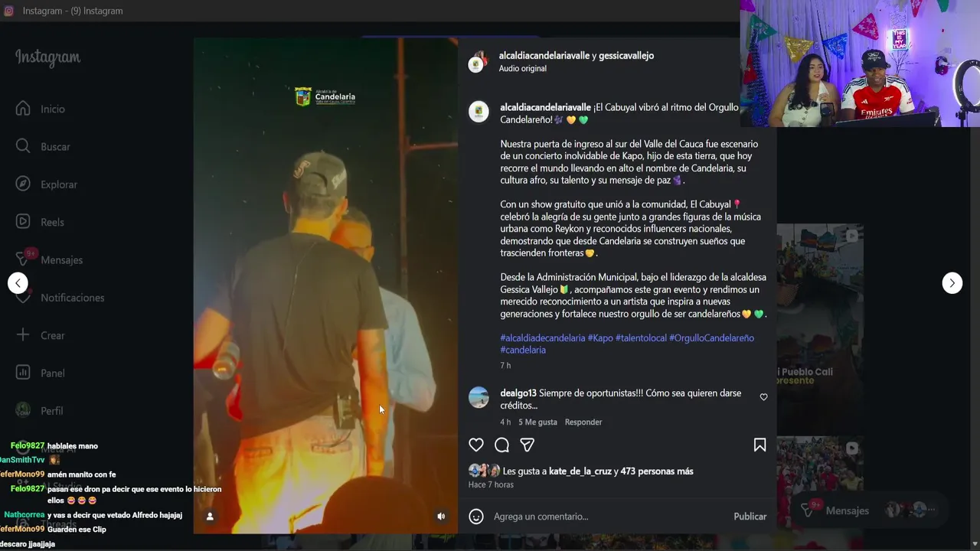The height and width of the screenshot is (551, 980).
Task: Like the post with heart icon
Action: pos(476,445)
